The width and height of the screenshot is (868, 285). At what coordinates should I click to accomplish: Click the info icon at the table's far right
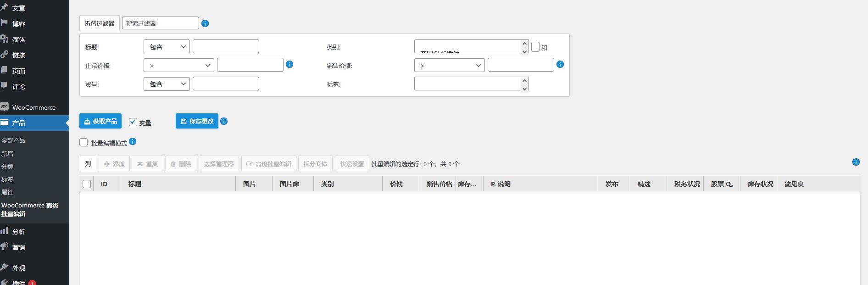856,162
